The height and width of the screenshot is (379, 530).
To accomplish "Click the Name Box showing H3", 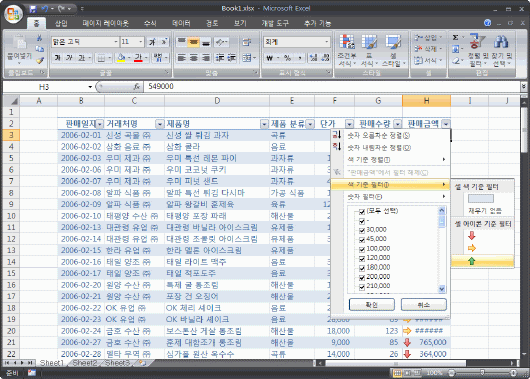I will (x=44, y=87).
